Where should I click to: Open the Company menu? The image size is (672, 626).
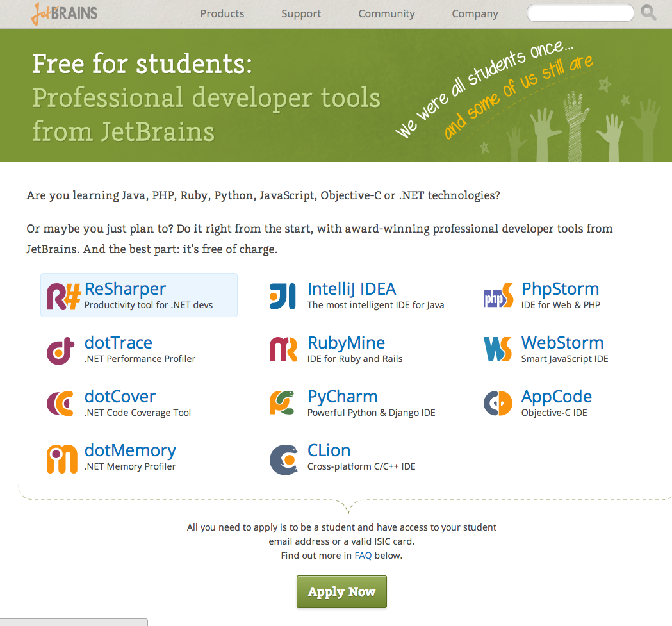tap(475, 13)
